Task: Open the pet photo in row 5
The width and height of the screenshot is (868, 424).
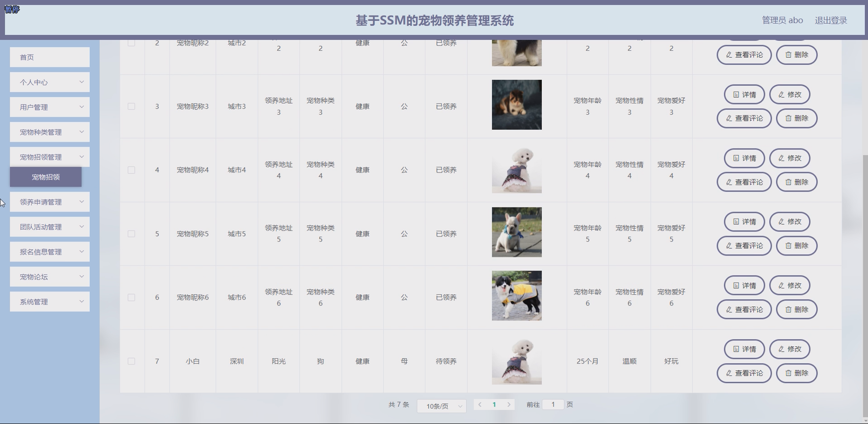Action: tap(517, 232)
